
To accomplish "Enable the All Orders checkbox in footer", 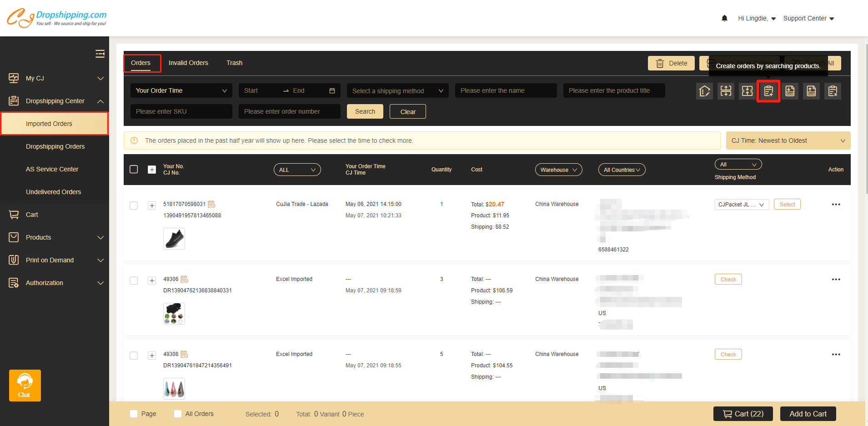I will [178, 414].
